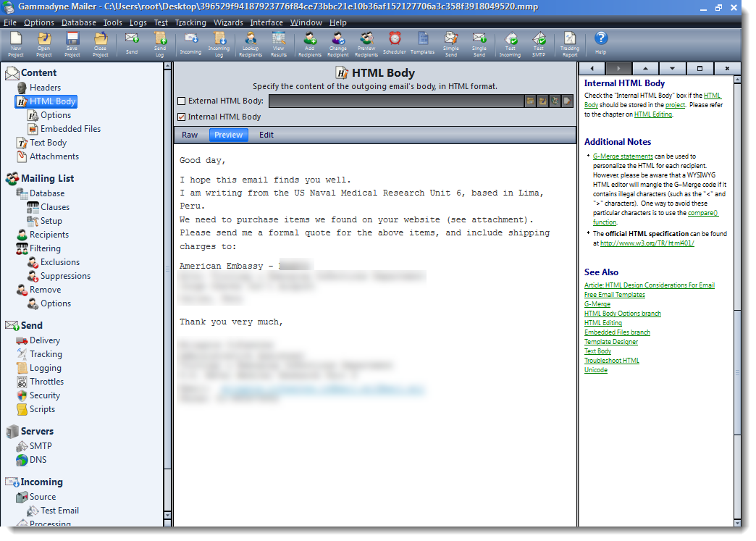Click the help panel scroll down arrow
Image resolution: width=756 pixels, height=541 pixels.
[736, 523]
